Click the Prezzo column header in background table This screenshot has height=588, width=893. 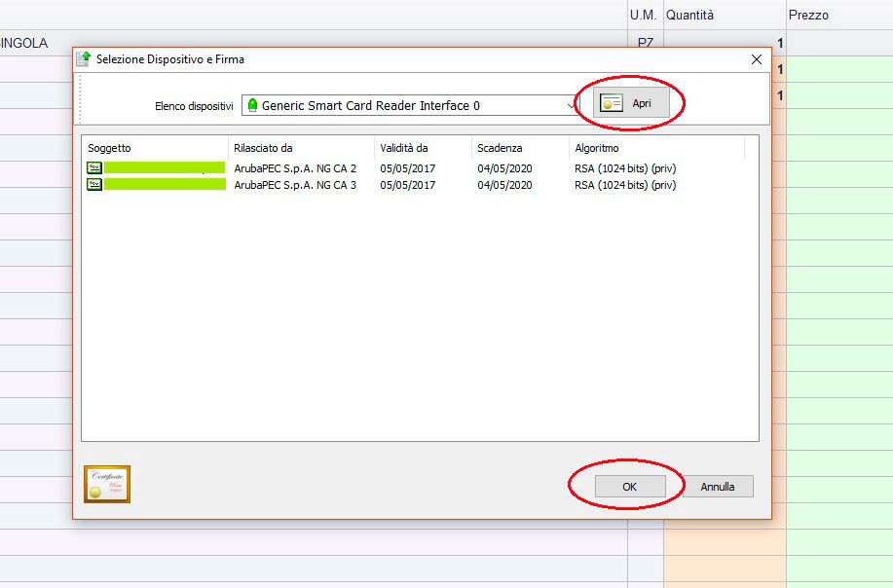coord(808,15)
